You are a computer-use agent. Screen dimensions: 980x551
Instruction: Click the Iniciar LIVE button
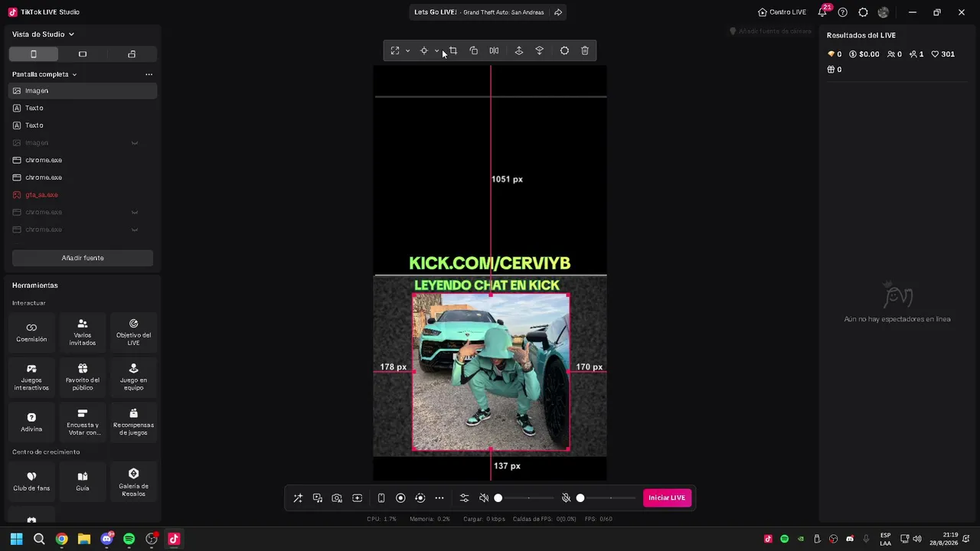coord(667,498)
